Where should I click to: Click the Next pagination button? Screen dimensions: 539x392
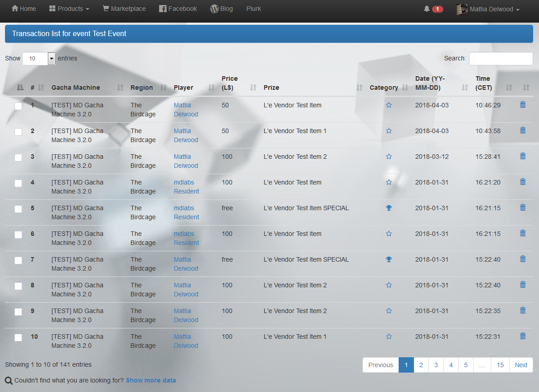coord(521,365)
